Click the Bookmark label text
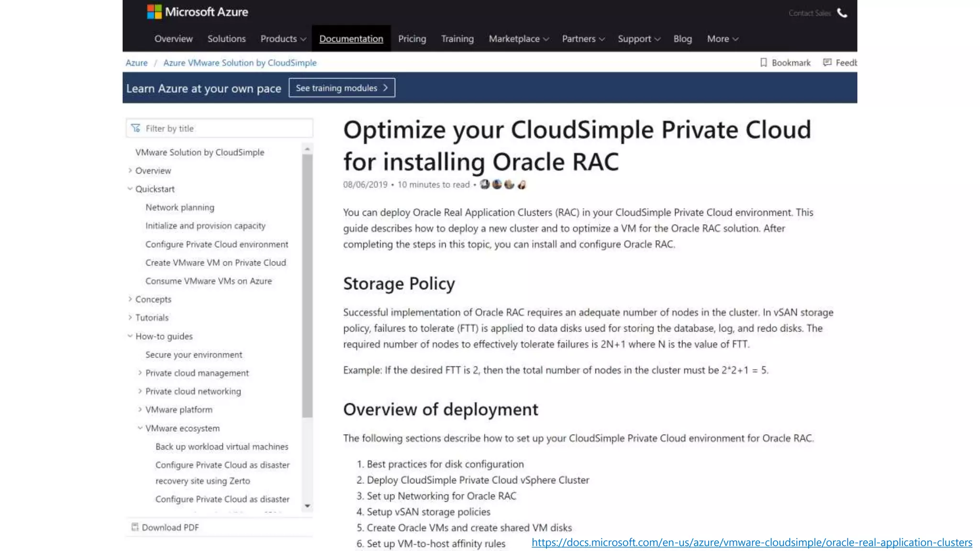This screenshot has height=551, width=980. pos(791,63)
